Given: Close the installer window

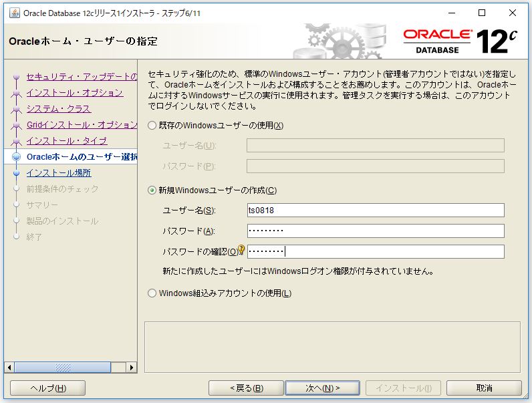Looking at the screenshot, I should [x=513, y=13].
